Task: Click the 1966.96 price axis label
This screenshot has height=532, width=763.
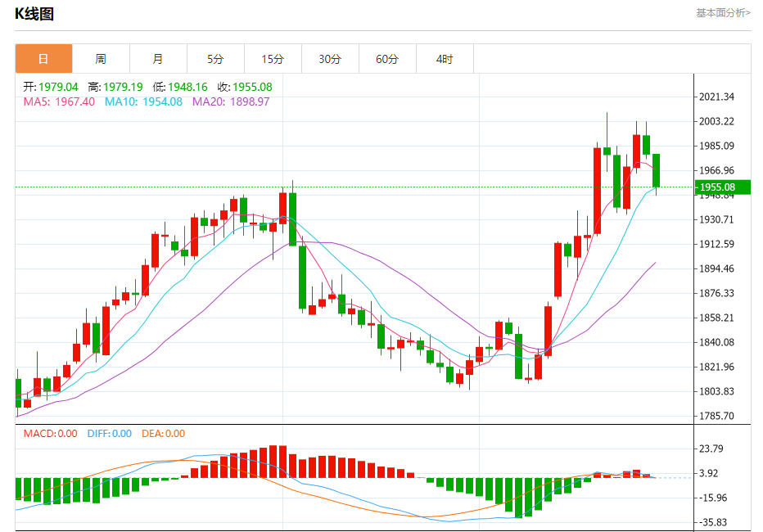Action: point(716,170)
